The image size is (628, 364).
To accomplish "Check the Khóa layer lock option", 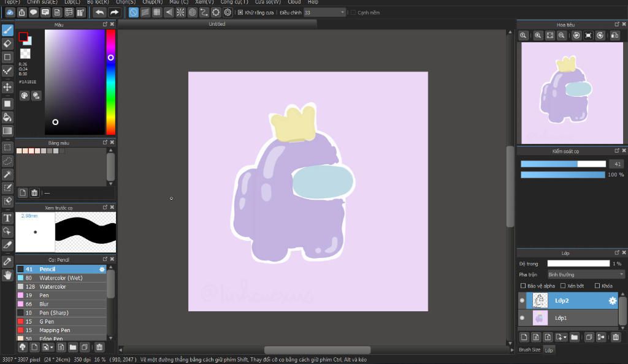I will click(597, 286).
